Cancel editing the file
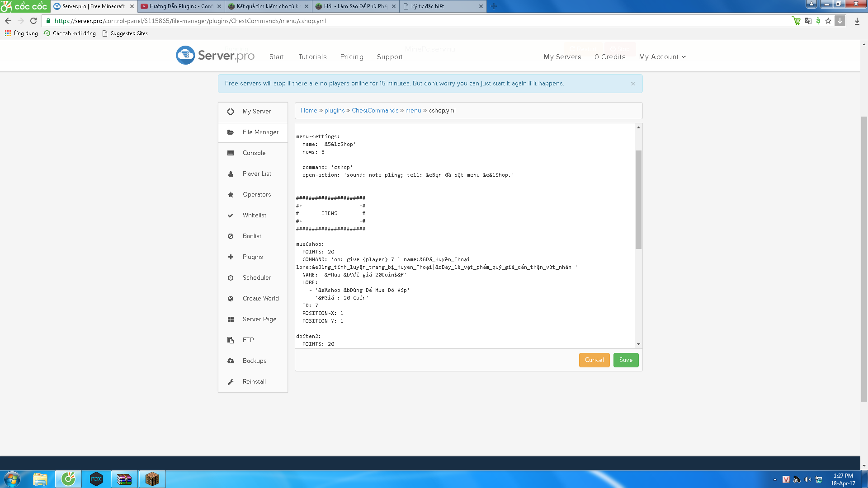The image size is (868, 488). coord(594,360)
